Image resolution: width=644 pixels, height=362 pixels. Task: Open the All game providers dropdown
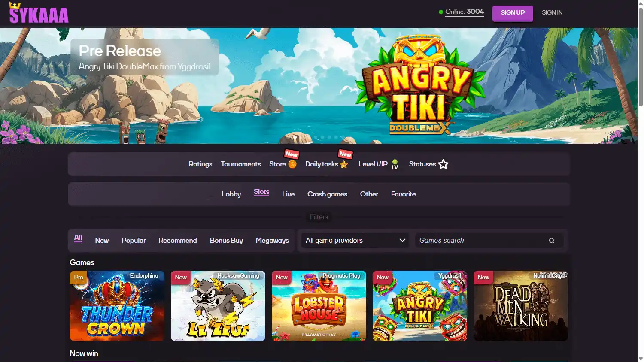coord(355,241)
